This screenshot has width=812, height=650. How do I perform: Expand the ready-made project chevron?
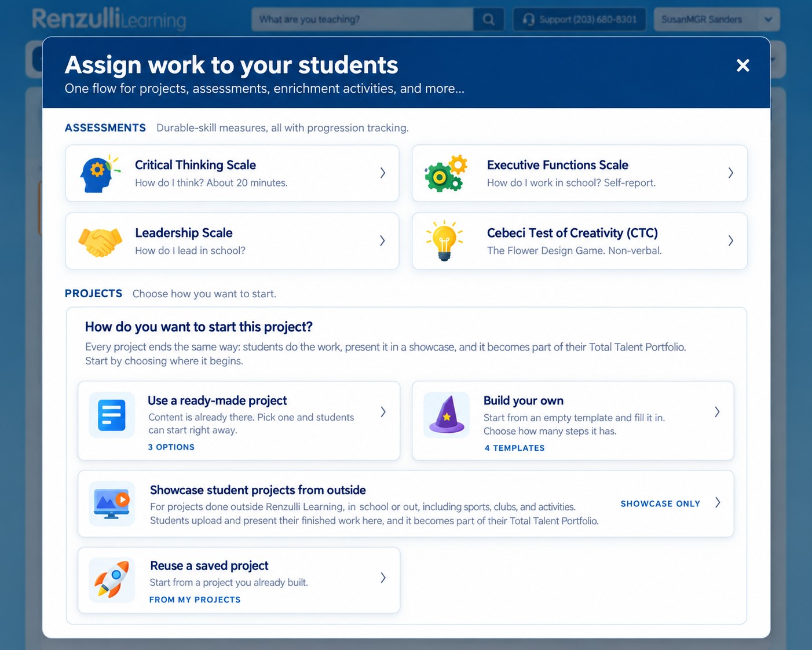[383, 412]
